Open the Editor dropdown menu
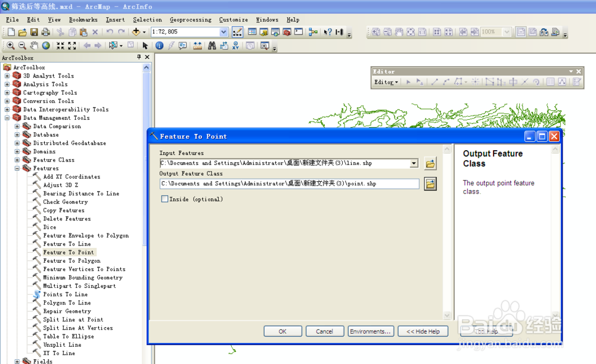 click(386, 82)
